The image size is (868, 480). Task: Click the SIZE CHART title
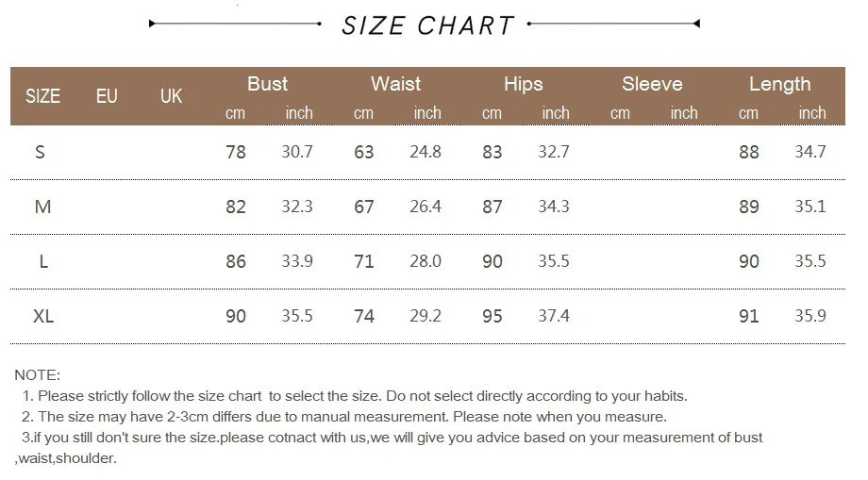427,25
